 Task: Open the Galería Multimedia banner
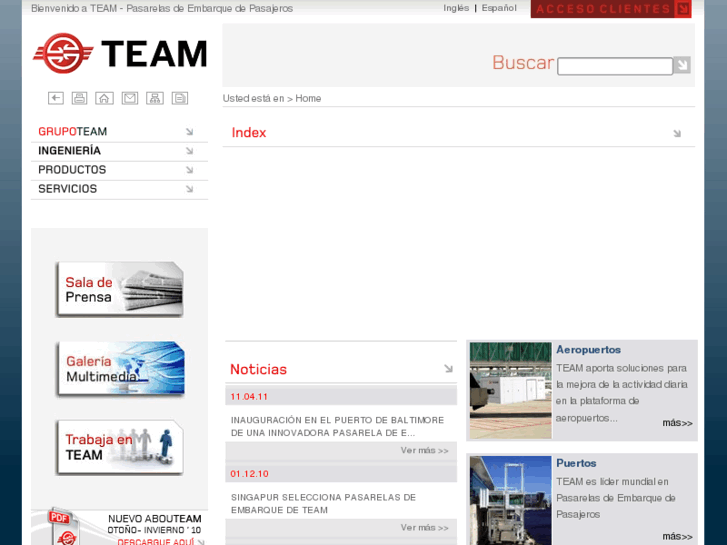[x=119, y=369]
